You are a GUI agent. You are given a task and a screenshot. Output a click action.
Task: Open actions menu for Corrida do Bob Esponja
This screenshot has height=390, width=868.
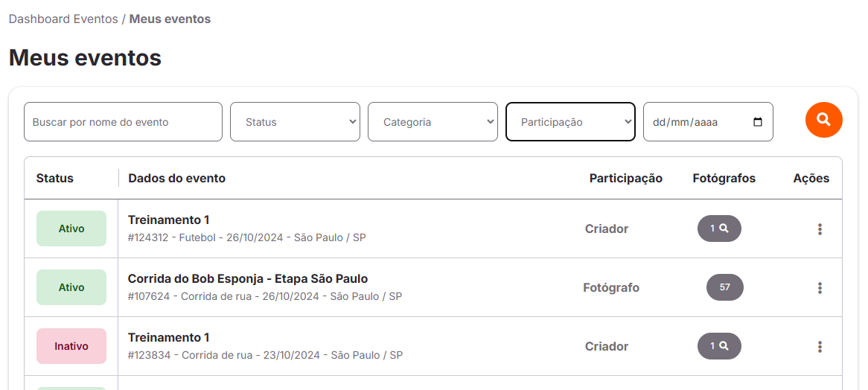click(x=820, y=287)
